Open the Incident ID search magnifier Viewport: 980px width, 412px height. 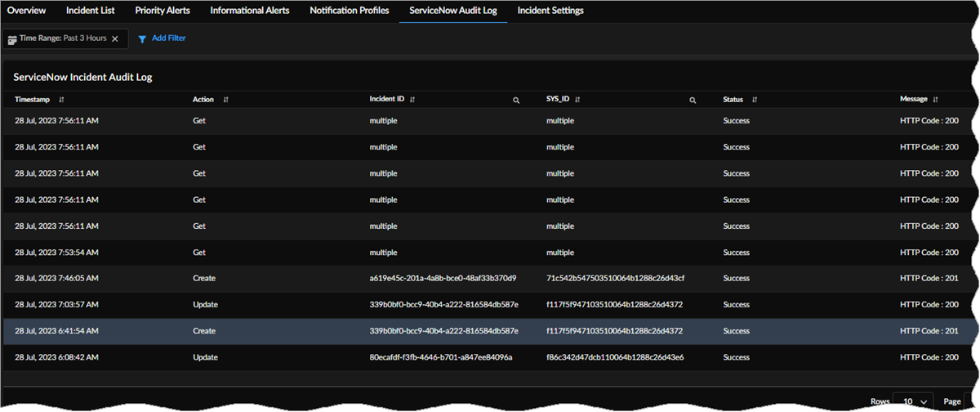click(516, 100)
